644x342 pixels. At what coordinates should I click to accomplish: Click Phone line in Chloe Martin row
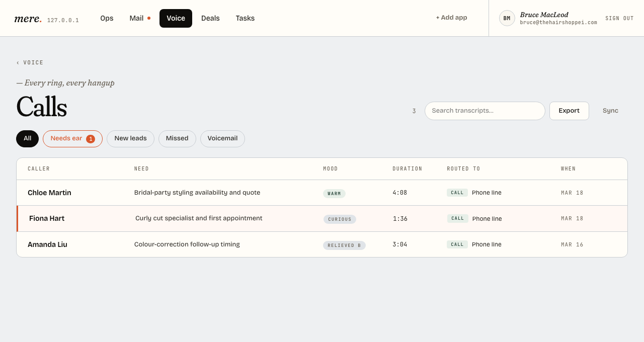point(487,193)
